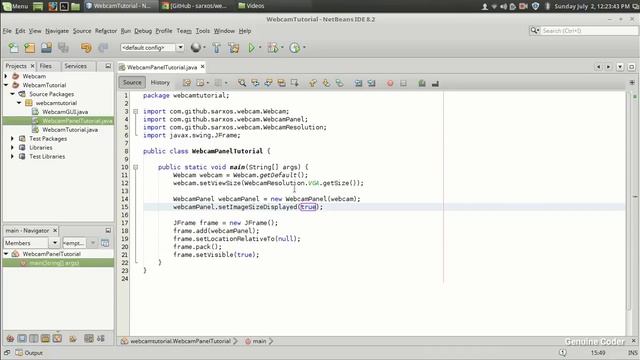Switch to the History view button
The image size is (640, 360).
pos(160,82)
